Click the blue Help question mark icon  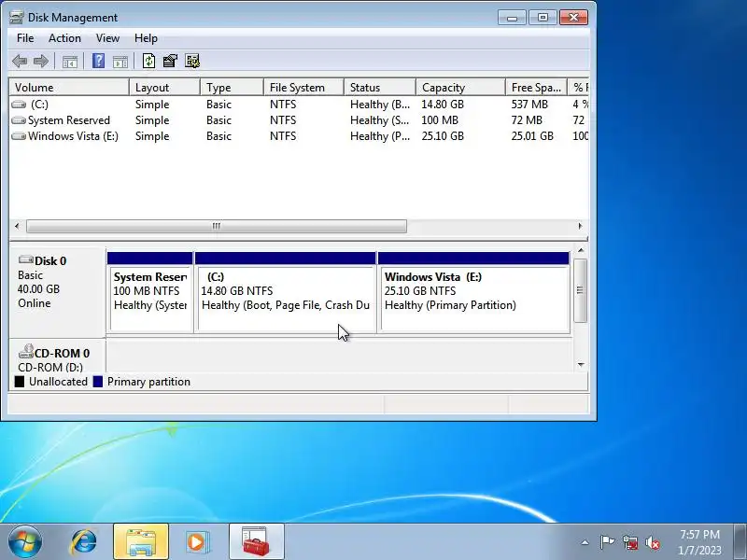pyautogui.click(x=98, y=61)
